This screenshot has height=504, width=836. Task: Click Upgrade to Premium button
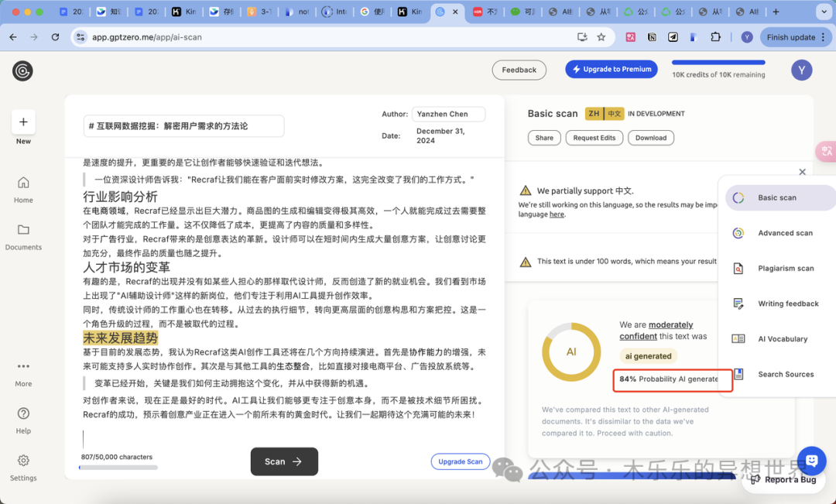click(x=611, y=69)
